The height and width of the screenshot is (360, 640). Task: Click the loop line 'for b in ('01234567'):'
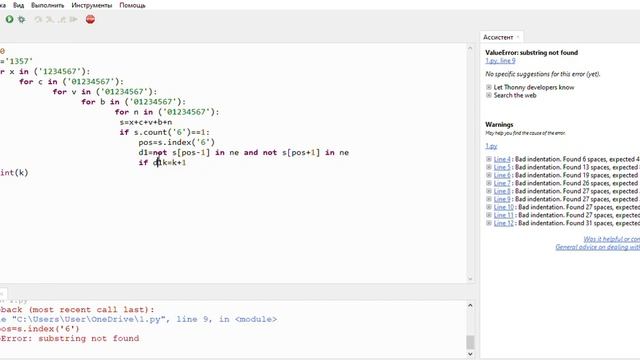tap(133, 102)
